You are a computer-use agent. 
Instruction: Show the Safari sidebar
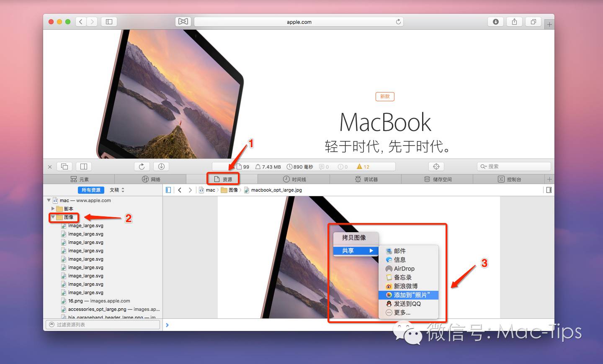(109, 22)
